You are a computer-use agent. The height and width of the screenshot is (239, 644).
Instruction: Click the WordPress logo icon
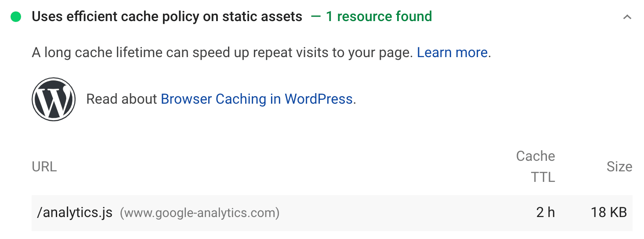(54, 99)
